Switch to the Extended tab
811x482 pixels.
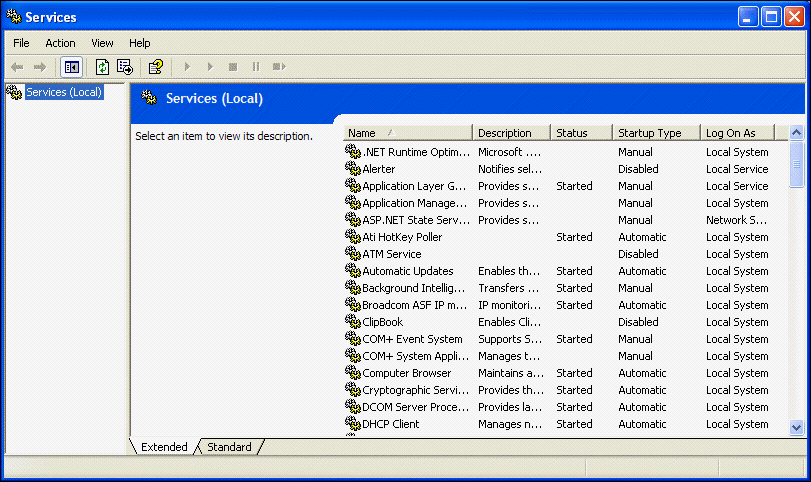click(x=164, y=447)
